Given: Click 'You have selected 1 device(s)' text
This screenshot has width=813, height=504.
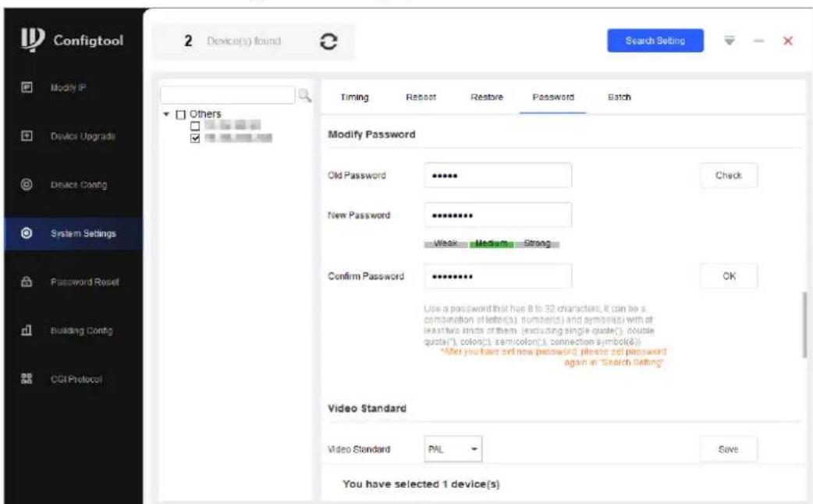Looking at the screenshot, I should pyautogui.click(x=421, y=484).
